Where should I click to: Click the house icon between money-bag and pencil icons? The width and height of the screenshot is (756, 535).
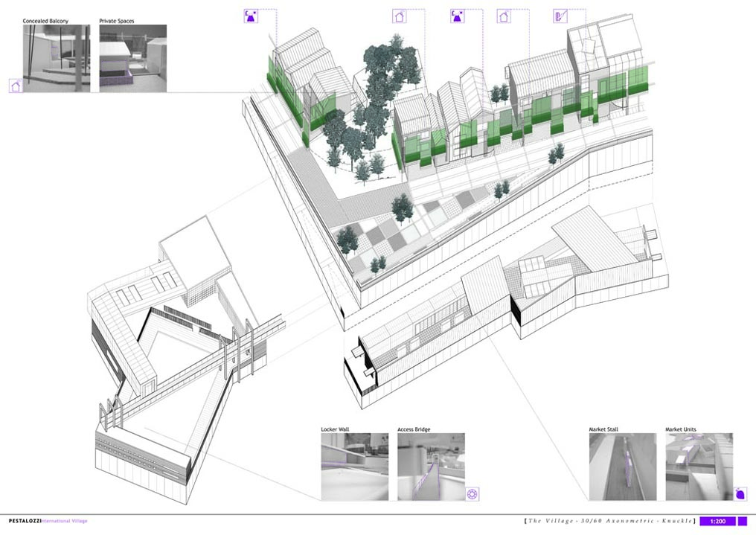click(x=504, y=16)
